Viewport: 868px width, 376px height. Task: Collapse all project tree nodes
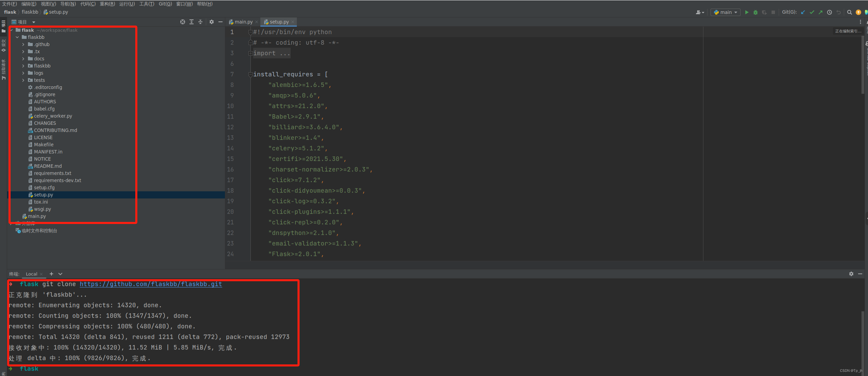(200, 22)
